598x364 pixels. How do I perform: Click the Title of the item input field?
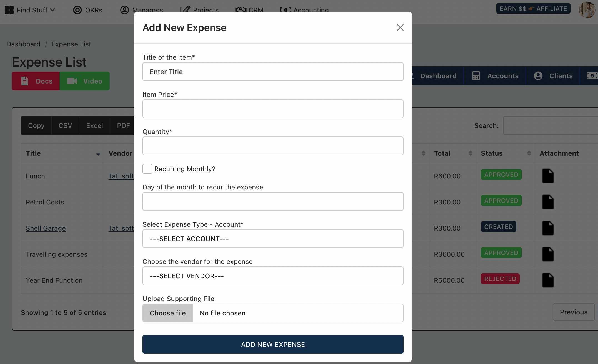tap(273, 71)
